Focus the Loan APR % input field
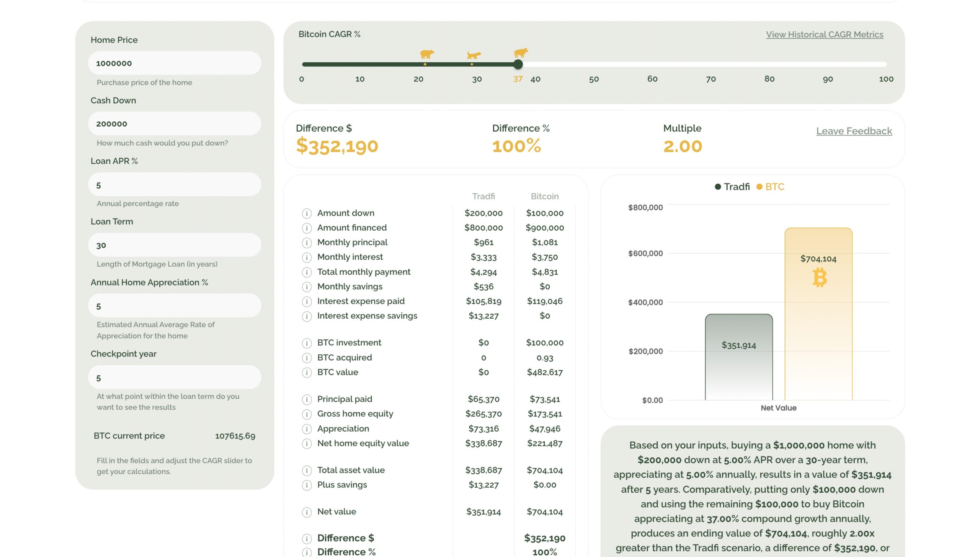The height and width of the screenshot is (557, 980). [175, 184]
